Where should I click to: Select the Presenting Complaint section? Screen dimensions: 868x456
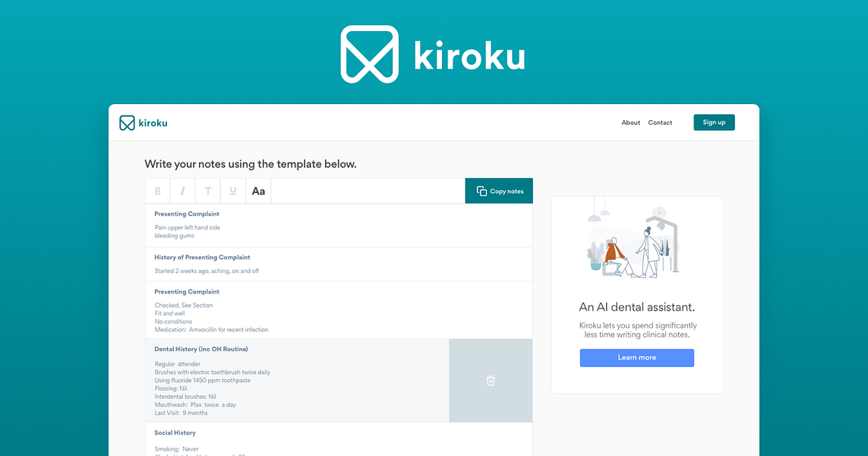pos(186,214)
